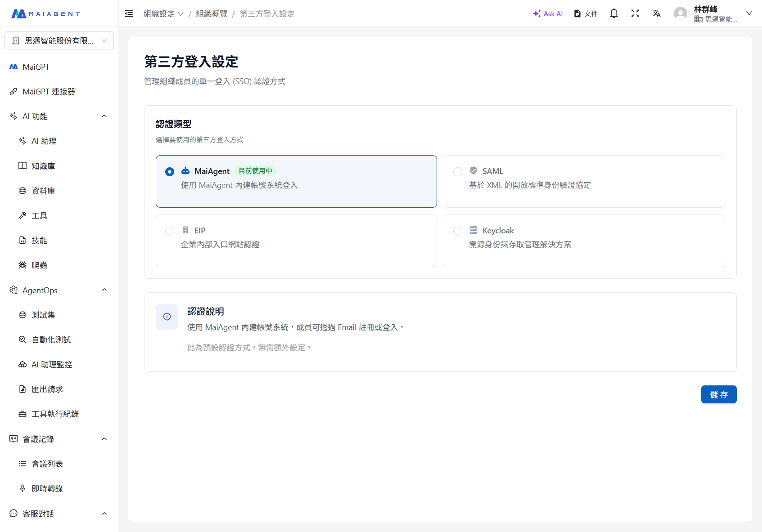Screen dimensions: 762x532
Task: Click the 儲存 save button
Action: tap(719, 394)
